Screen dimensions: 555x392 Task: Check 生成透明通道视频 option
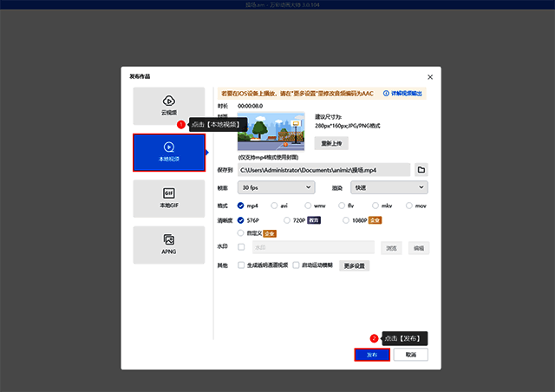pyautogui.click(x=241, y=265)
